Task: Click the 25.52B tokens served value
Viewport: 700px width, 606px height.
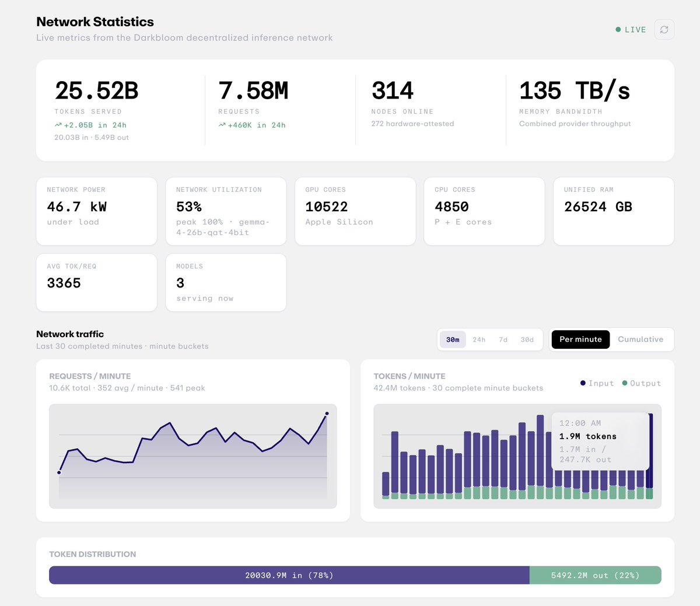Action: [96, 91]
